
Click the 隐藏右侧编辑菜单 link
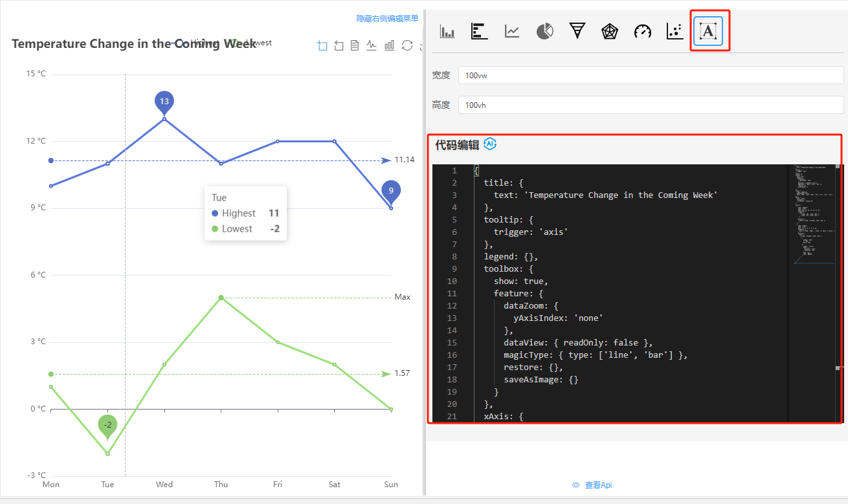pos(387,19)
